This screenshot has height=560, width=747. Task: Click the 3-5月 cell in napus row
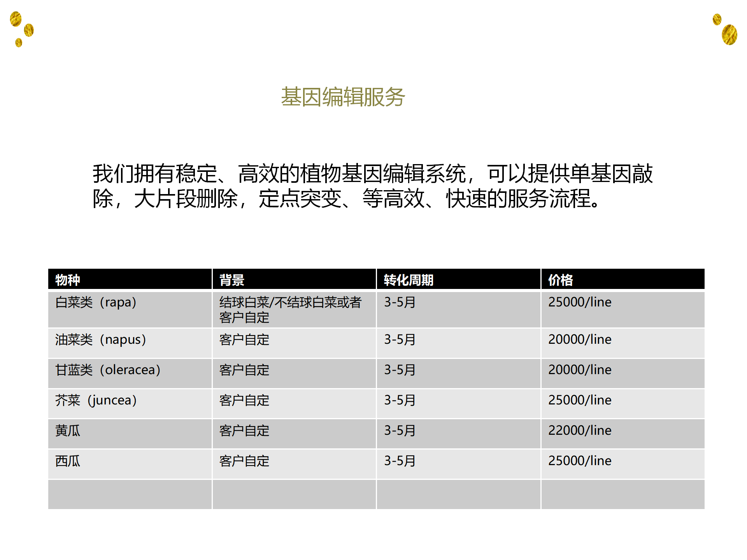pyautogui.click(x=459, y=343)
